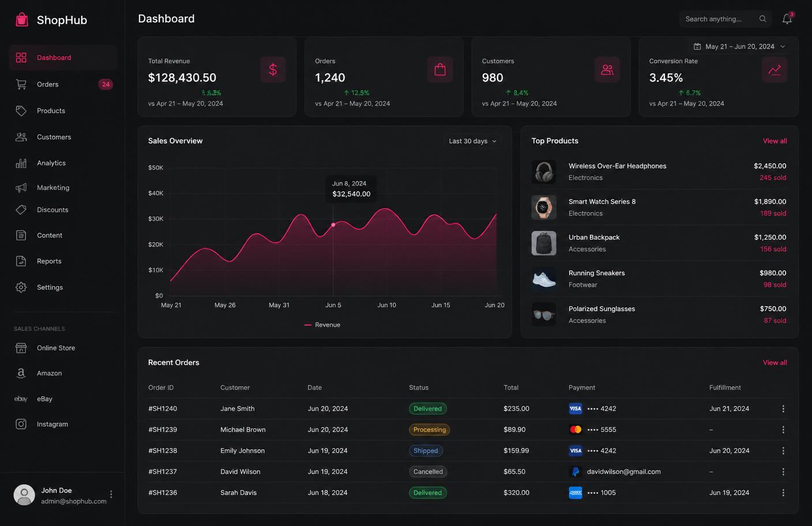Open John Doe account options menu
The height and width of the screenshot is (526, 812).
click(111, 494)
